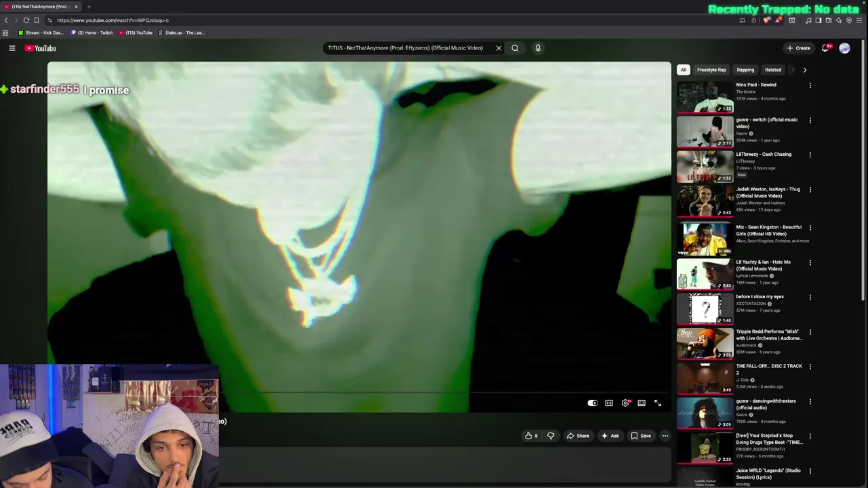Open the browser main hamburger menu

click(x=859, y=20)
